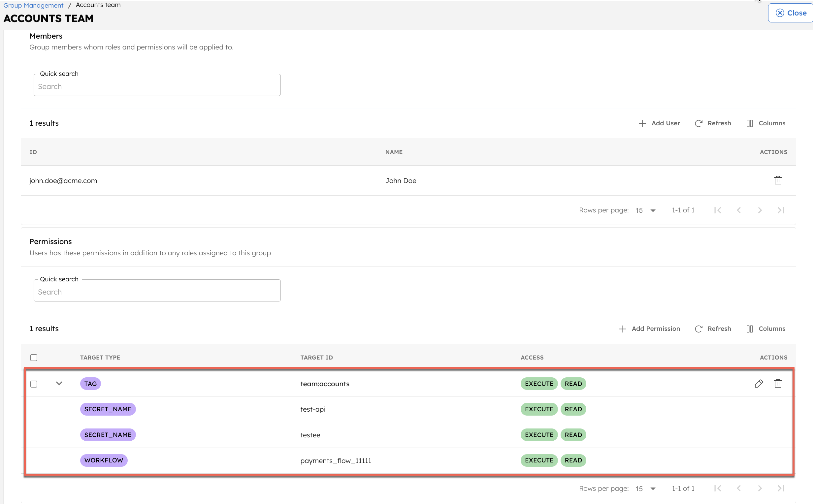The width and height of the screenshot is (813, 504).
Task: Click the TARGET ID column header
Action: tap(316, 358)
